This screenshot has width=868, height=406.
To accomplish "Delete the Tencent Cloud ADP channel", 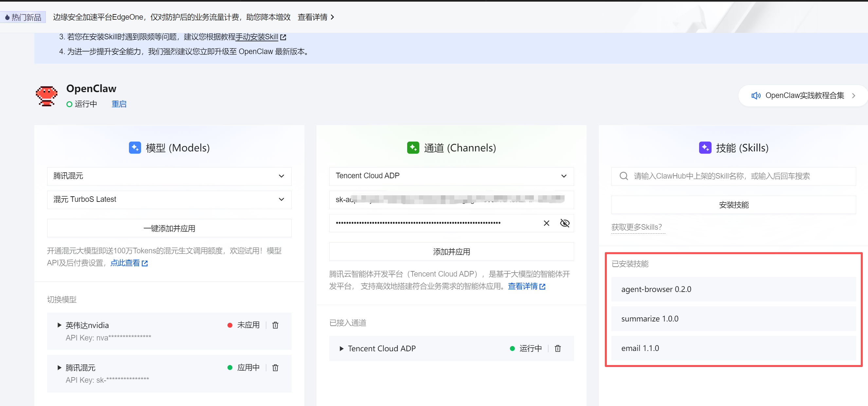I will click(558, 348).
